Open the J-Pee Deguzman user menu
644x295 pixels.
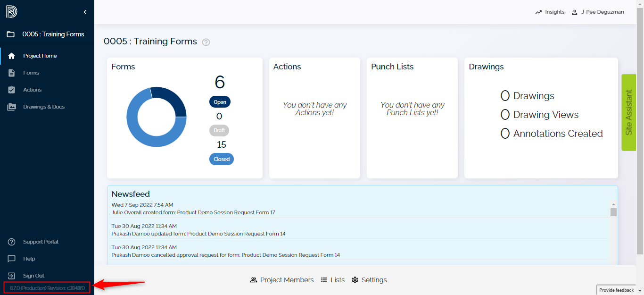pyautogui.click(x=598, y=12)
